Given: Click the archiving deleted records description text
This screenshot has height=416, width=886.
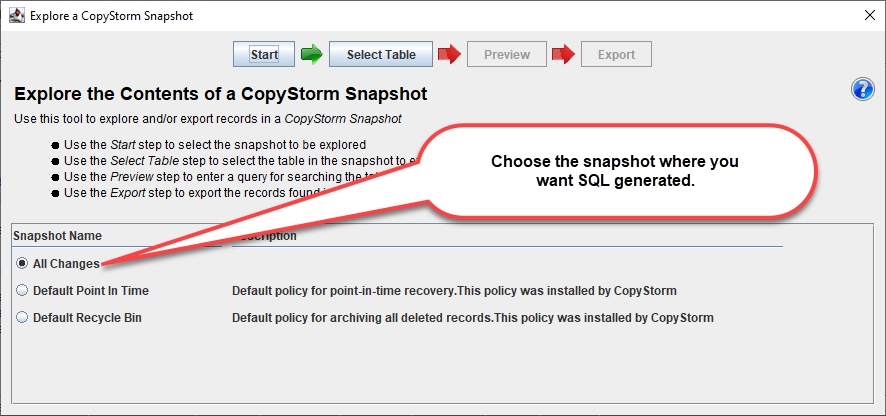Looking at the screenshot, I should [473, 318].
